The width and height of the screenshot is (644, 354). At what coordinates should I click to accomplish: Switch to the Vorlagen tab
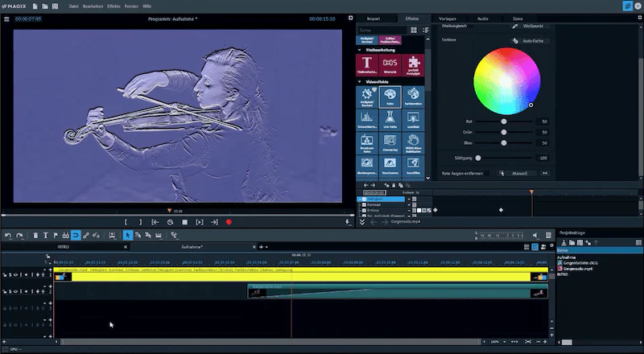(x=448, y=19)
